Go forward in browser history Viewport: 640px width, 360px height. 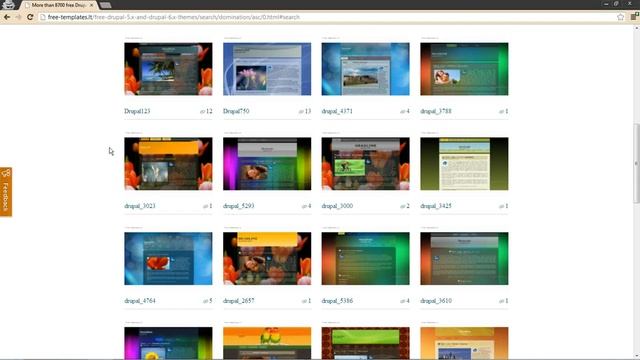(18, 17)
